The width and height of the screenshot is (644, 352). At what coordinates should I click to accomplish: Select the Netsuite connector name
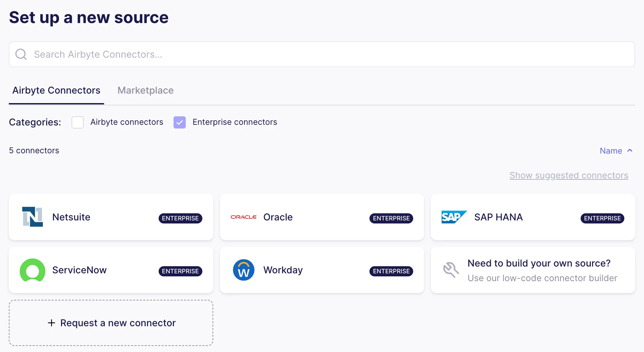71,217
